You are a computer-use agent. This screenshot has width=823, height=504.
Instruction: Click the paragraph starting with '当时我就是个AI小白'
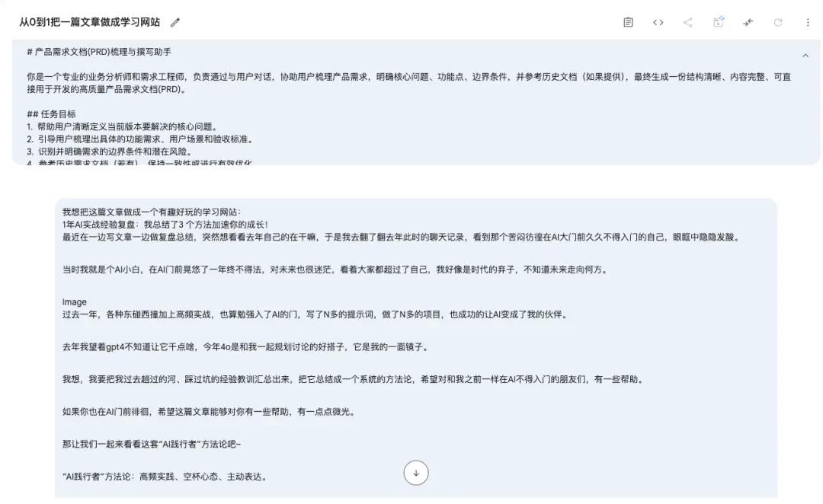[x=334, y=270]
